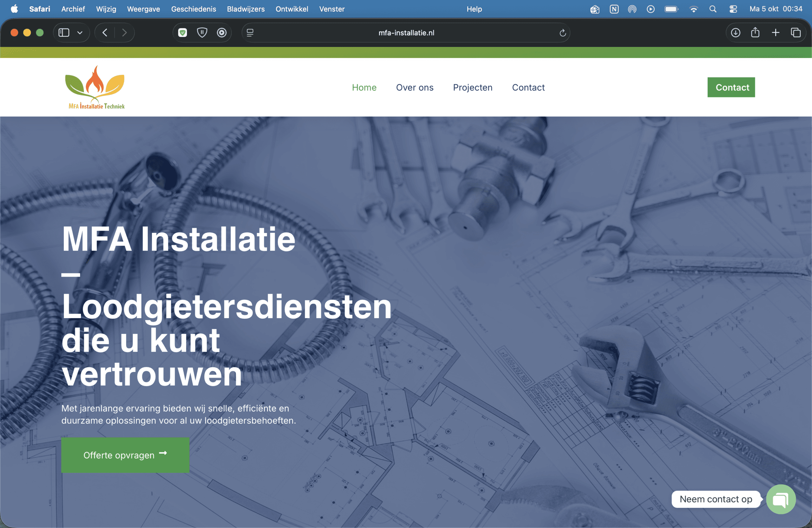Open the Notion menu bar icon
Image resolution: width=812 pixels, height=528 pixels.
614,9
